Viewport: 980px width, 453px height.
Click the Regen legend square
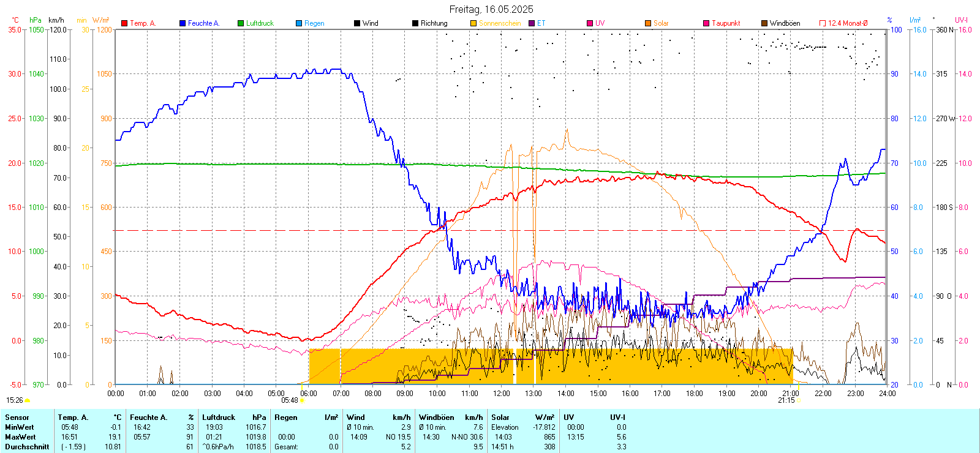click(299, 23)
